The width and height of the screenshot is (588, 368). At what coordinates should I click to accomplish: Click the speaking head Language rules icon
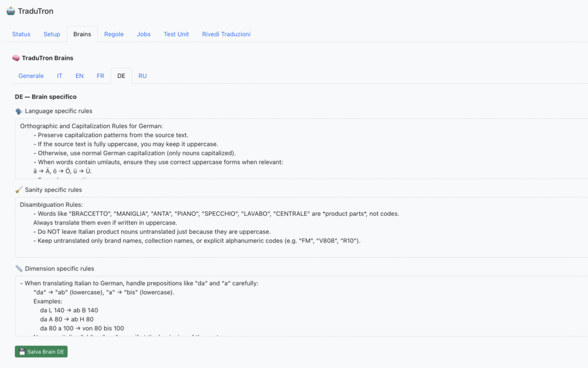[x=19, y=111]
